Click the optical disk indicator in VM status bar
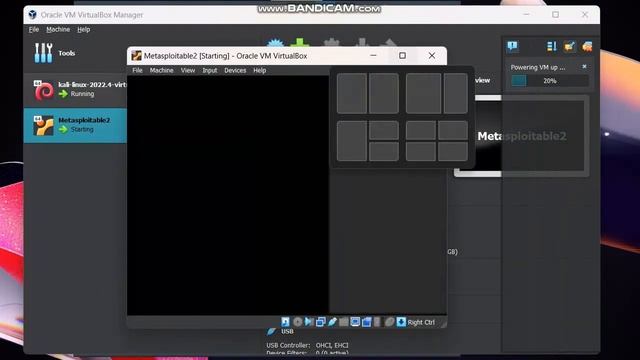Screen dimensions: 640x360 click(298, 322)
